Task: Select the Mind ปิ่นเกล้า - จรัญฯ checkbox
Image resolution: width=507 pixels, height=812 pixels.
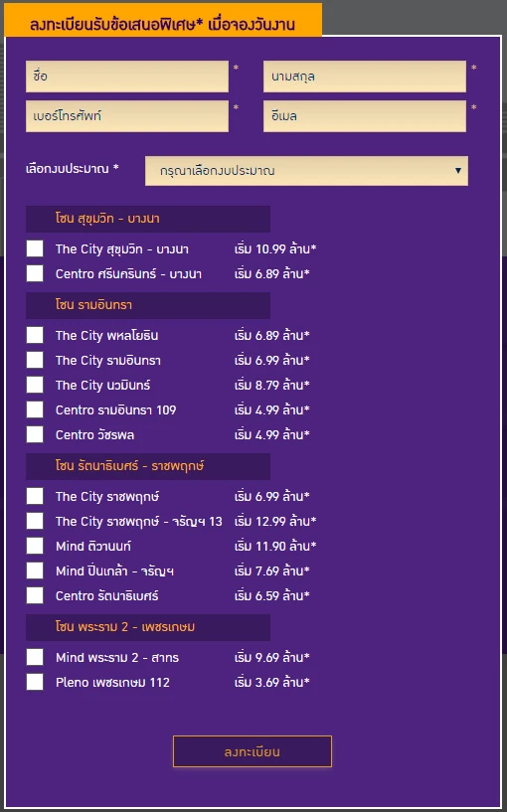Action: click(x=35, y=570)
